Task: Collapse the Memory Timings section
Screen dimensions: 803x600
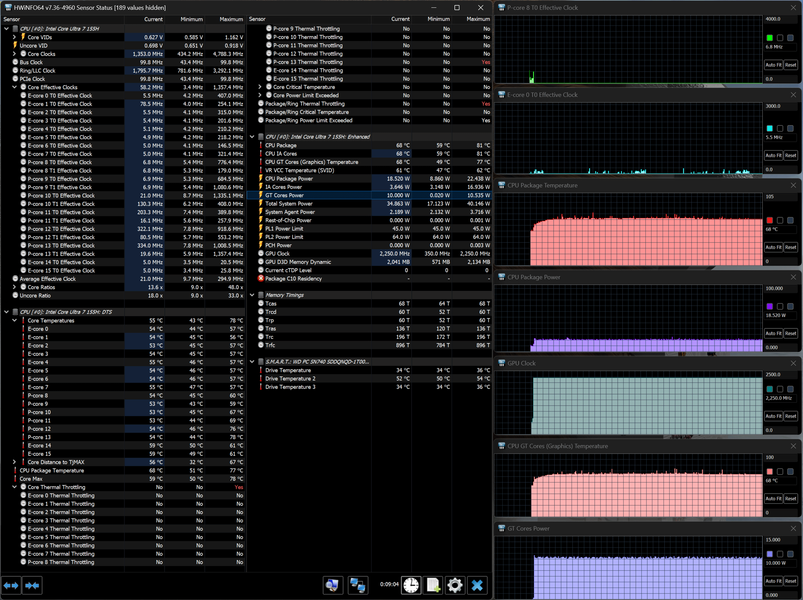Action: 252,295
